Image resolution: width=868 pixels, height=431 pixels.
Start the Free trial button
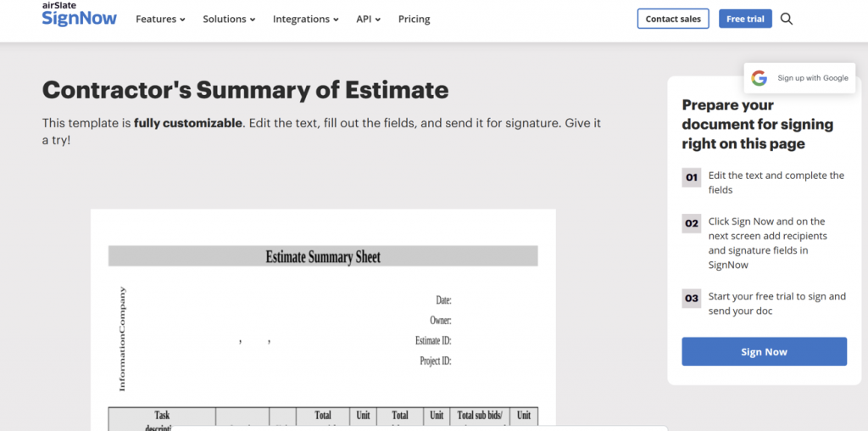click(x=745, y=19)
